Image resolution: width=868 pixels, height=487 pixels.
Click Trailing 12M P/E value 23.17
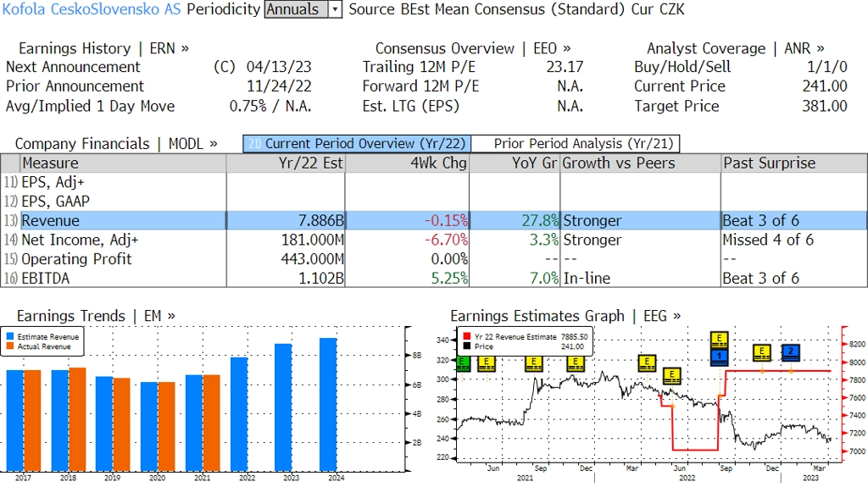565,67
